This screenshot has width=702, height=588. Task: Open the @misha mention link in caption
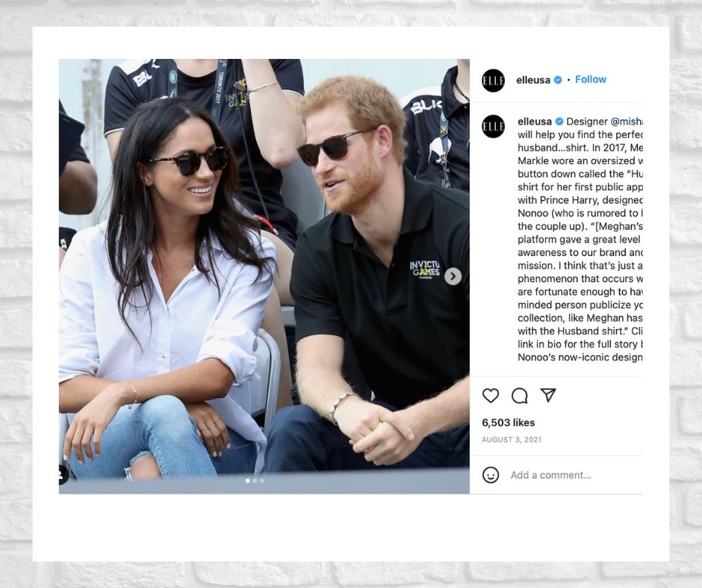tap(627, 122)
